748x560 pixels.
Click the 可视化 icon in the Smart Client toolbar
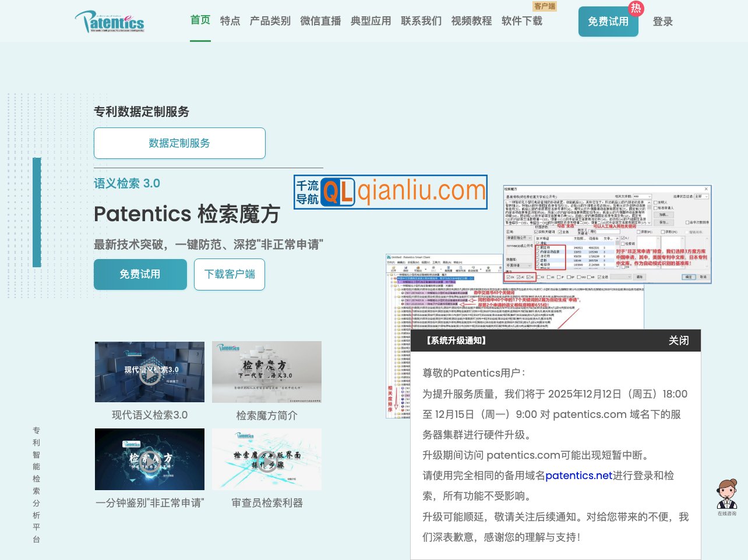point(418,269)
